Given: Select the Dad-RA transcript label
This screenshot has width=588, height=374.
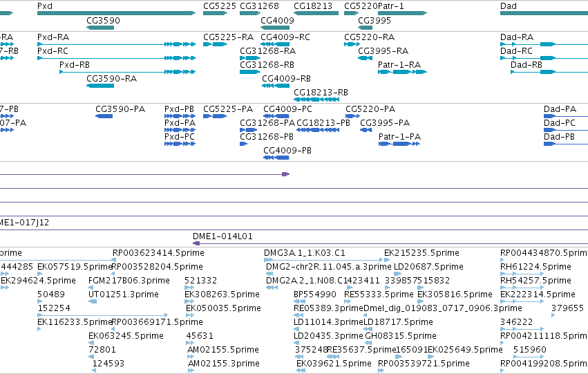Looking at the screenshot, I should (x=516, y=37).
